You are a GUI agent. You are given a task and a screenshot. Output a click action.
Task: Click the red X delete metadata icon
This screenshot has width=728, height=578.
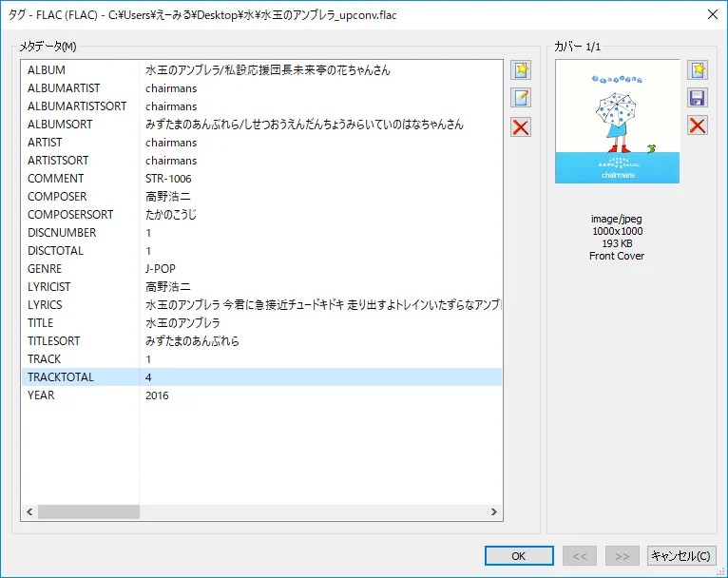click(521, 127)
